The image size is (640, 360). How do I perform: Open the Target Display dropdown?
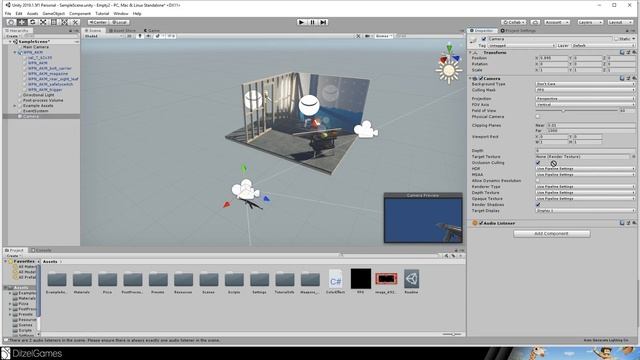(585, 210)
